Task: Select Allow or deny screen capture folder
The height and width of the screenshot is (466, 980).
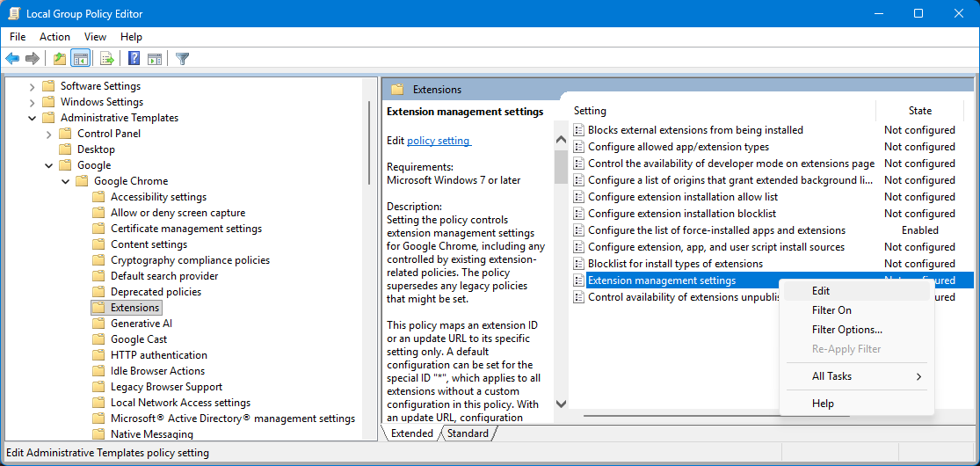Action: pos(178,213)
